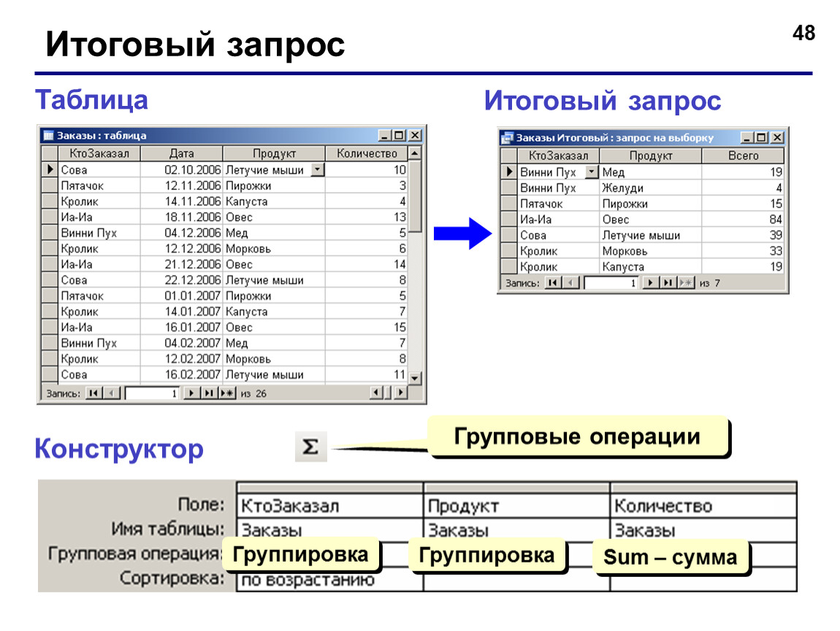The image size is (840, 631).
Task: Click record number field in Итоговый query
Action: pyautogui.click(x=612, y=283)
